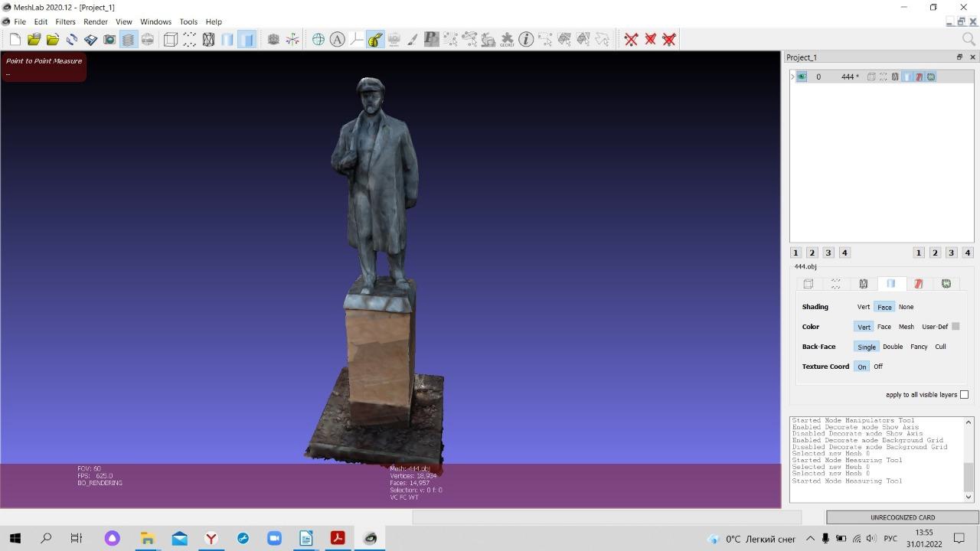The image size is (980, 551).
Task: Open File Explorer from the taskbar
Action: coord(147,538)
